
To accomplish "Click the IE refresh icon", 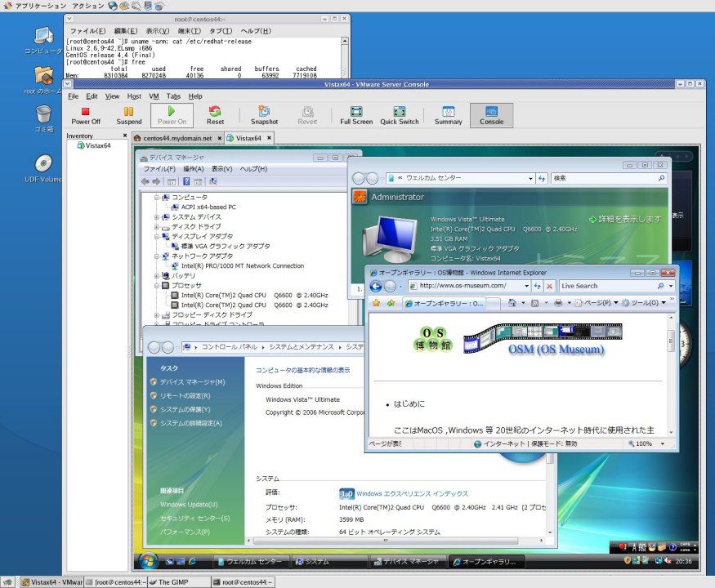I will click(x=538, y=286).
